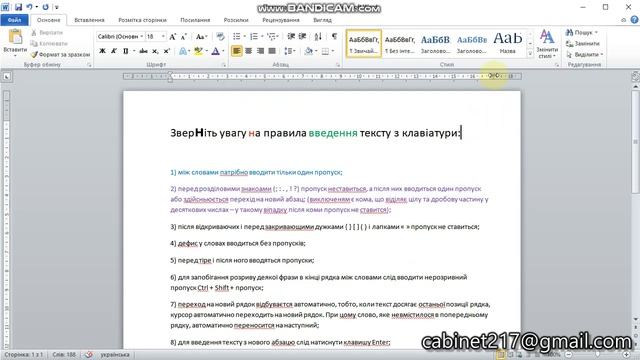Click the Replace (Замінити) button
640x360 pixels.
click(x=583, y=43)
